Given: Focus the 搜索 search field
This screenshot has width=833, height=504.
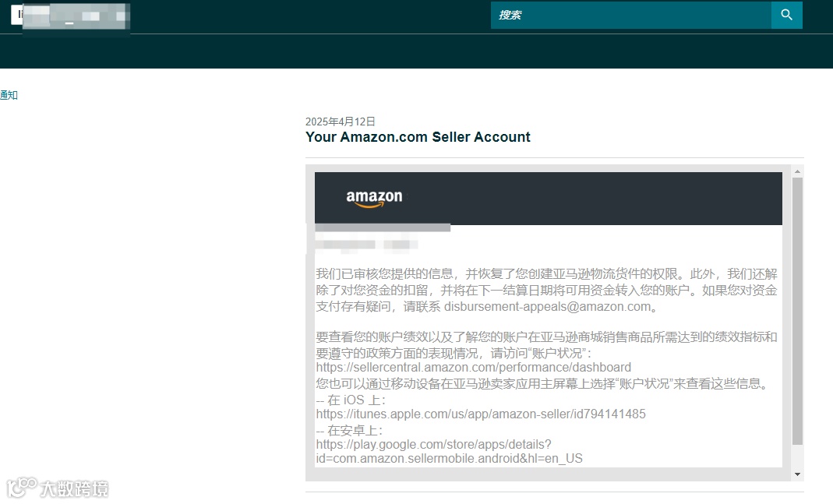Looking at the screenshot, I should [x=630, y=15].
